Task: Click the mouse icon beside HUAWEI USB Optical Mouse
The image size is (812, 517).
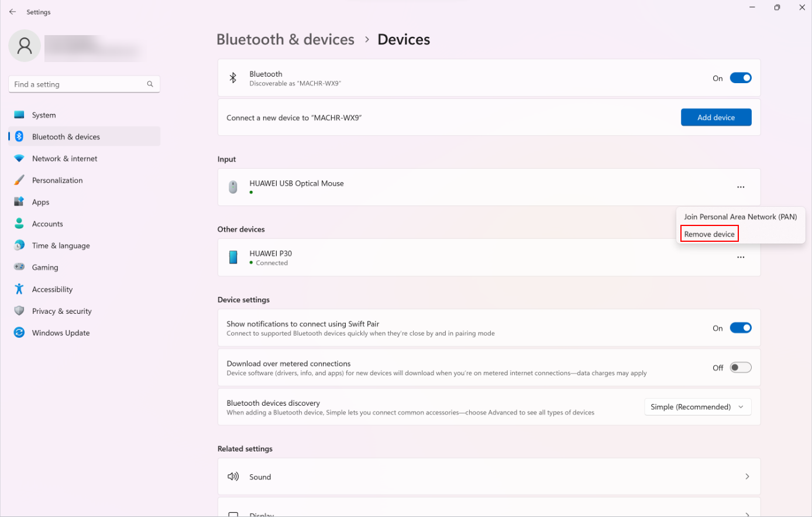Action: 233,187
